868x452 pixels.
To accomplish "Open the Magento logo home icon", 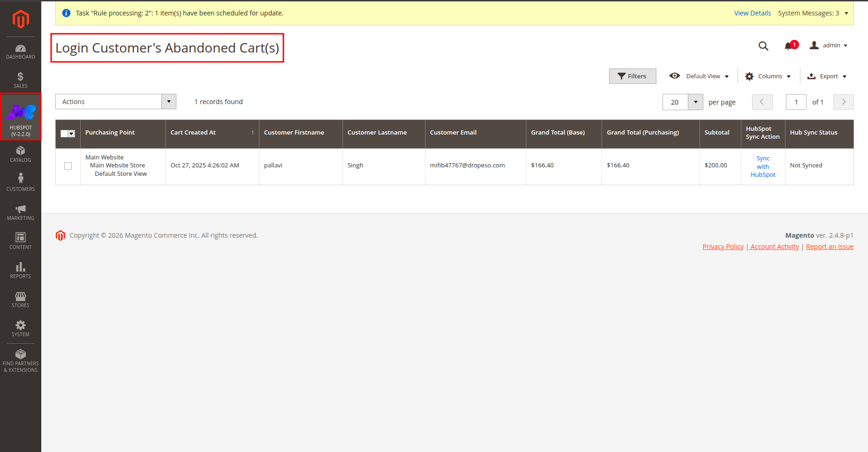I will point(21,19).
